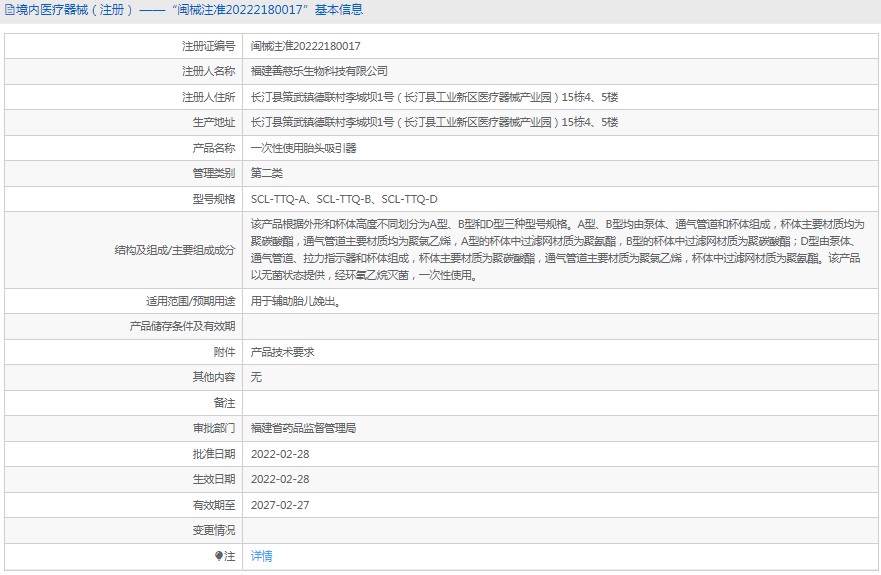Viewport: 881px width, 575px height.
Task: Click the 生效日期 value 2022-02-28
Action: pyautogui.click(x=280, y=479)
